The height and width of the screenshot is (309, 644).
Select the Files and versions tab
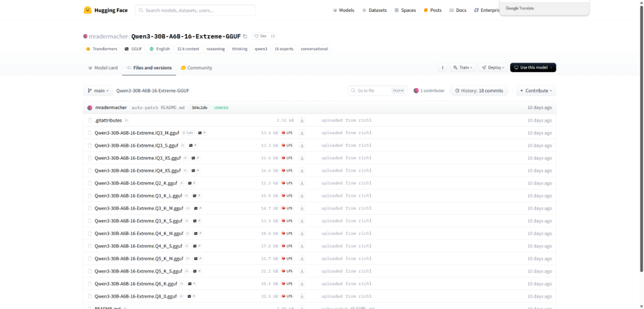pos(149,68)
